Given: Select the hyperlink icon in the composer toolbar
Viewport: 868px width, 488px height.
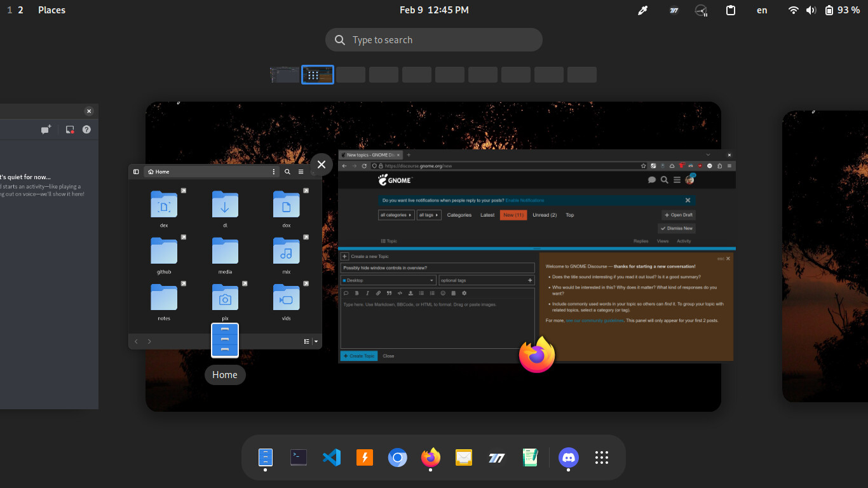Looking at the screenshot, I should (377, 293).
